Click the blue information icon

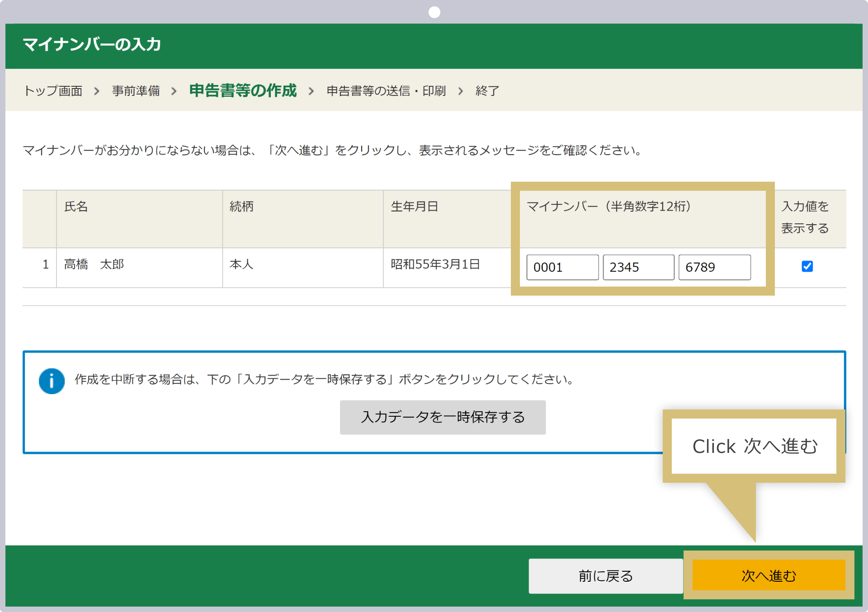(x=52, y=381)
